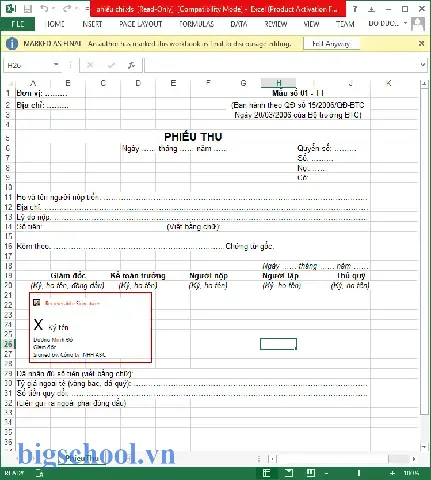Select row 1 header
The width and height of the screenshot is (431, 480).
(x=8, y=93)
